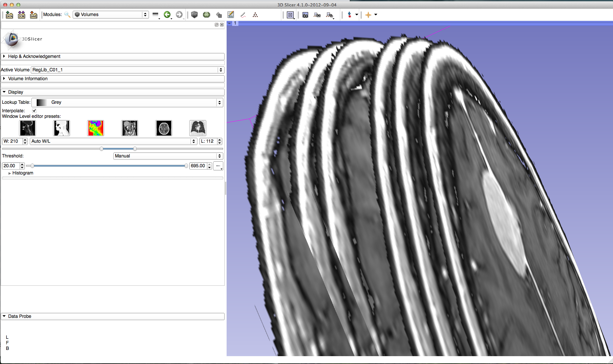Click the threshold options ellipsis button

pos(218,166)
